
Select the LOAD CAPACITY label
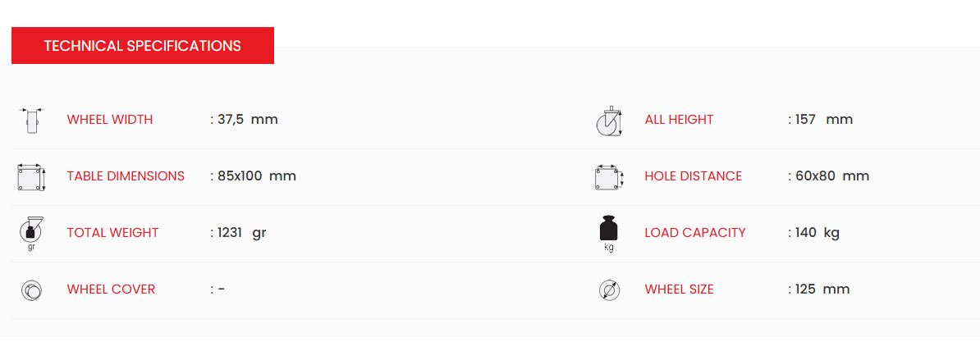695,233
